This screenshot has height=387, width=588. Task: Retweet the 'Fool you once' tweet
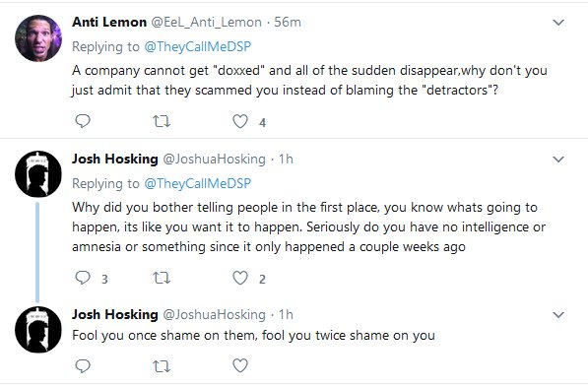coord(162,366)
